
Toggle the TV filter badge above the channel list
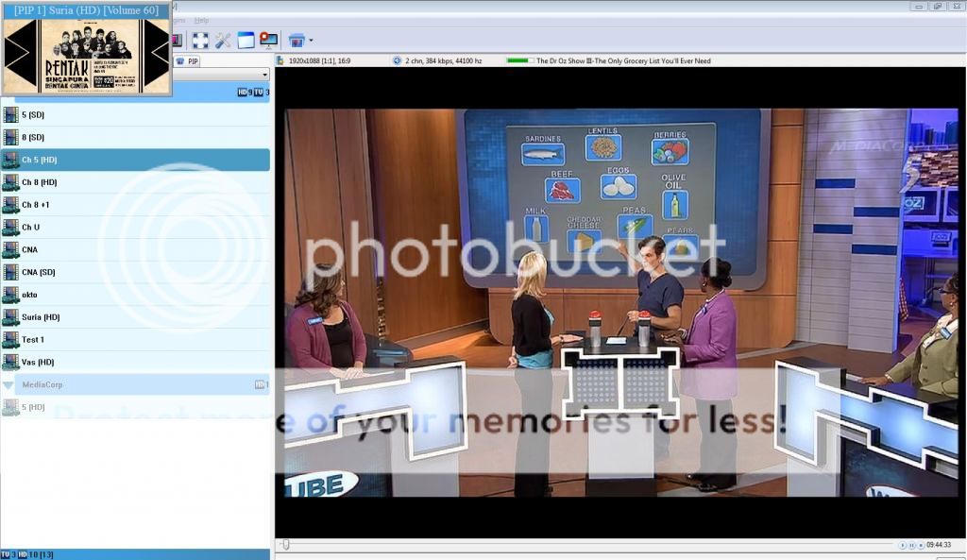point(259,92)
